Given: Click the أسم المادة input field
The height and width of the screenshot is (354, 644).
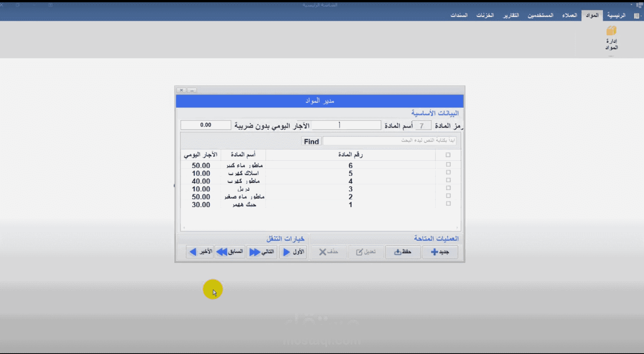Looking at the screenshot, I should [346, 125].
